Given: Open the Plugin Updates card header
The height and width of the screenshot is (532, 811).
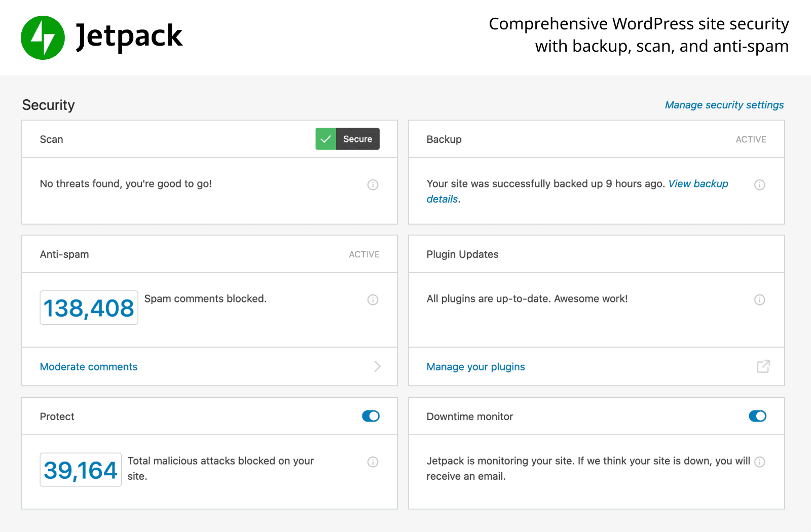Looking at the screenshot, I should 462,254.
